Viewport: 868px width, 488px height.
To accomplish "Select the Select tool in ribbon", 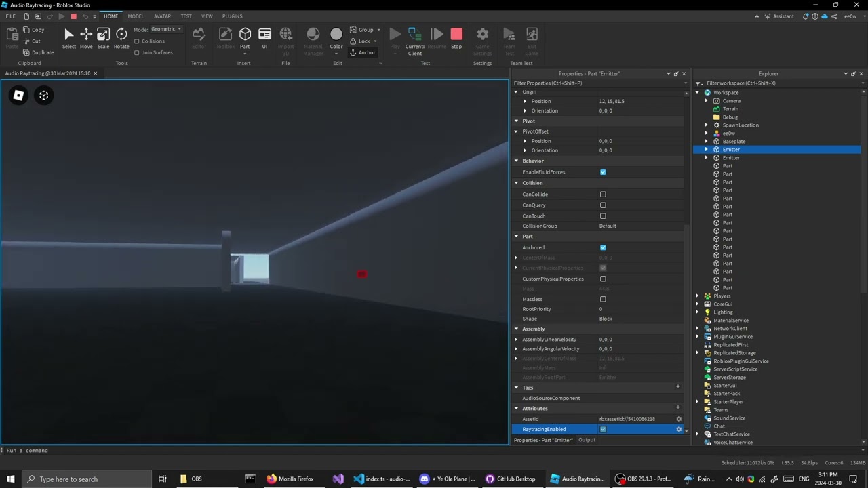I will click(68, 38).
